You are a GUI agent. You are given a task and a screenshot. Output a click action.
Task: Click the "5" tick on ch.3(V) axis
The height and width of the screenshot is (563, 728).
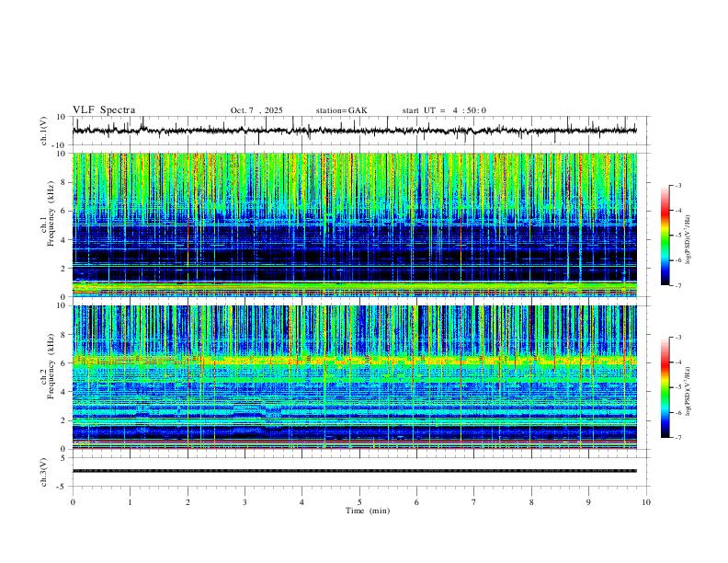tap(63, 458)
